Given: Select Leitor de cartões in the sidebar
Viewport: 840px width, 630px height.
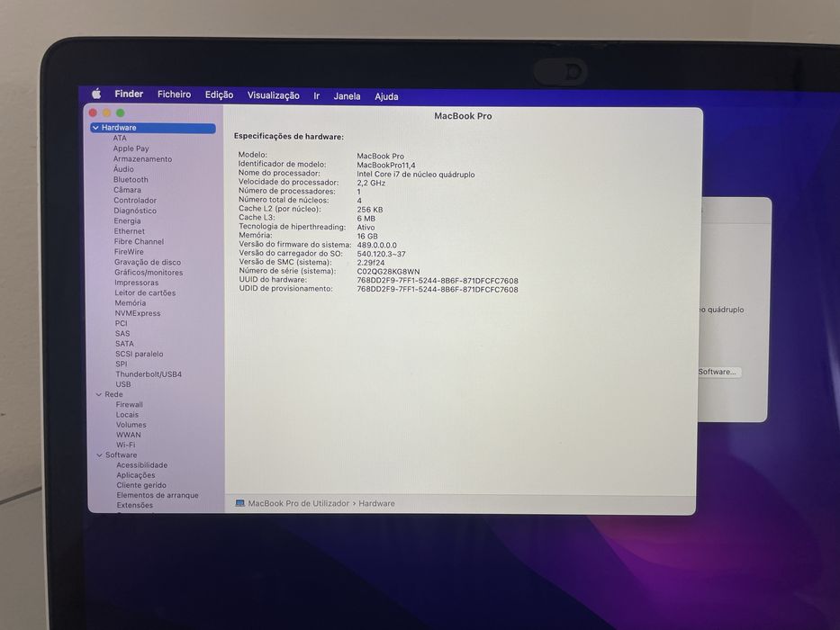Looking at the screenshot, I should (x=145, y=292).
